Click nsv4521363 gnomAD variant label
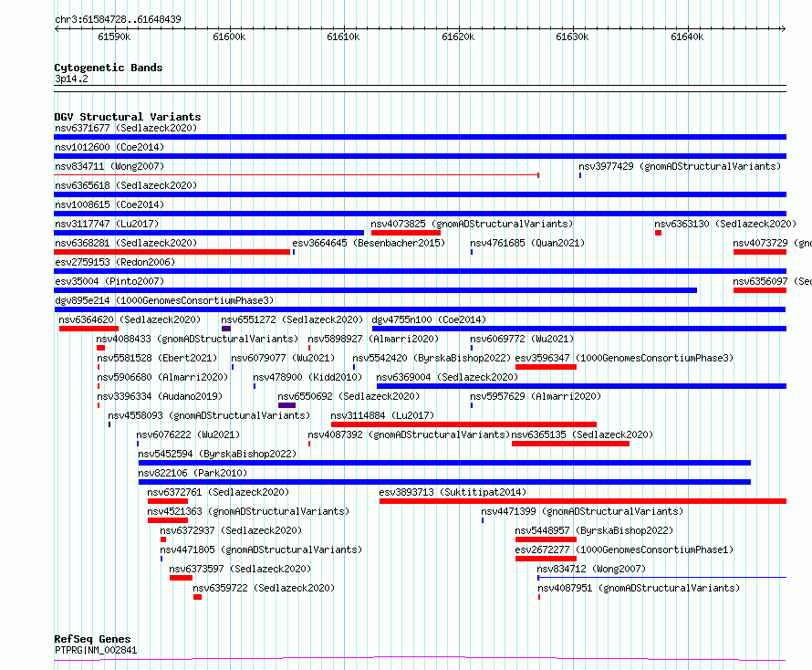The width and height of the screenshot is (812, 670). 248,511
